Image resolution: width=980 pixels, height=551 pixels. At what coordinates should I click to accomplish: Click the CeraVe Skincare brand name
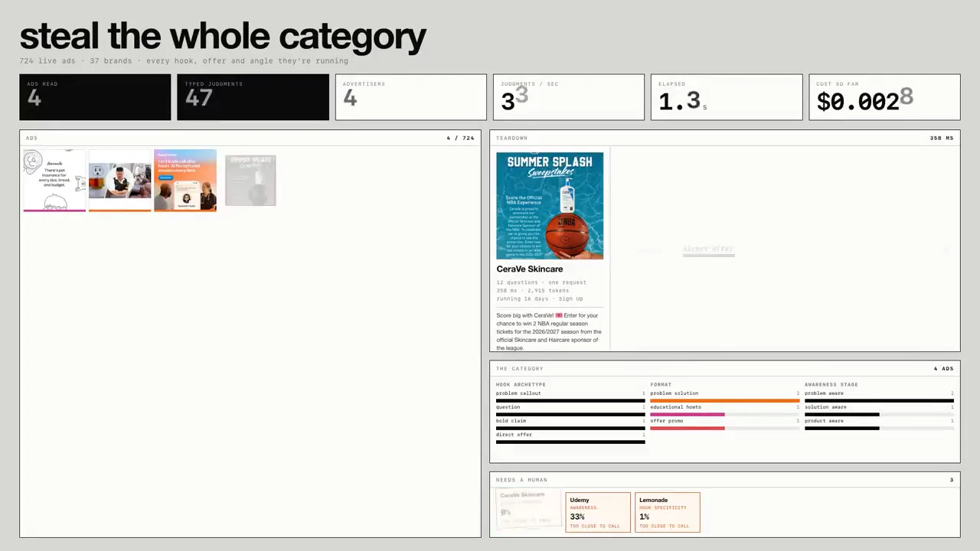point(529,269)
